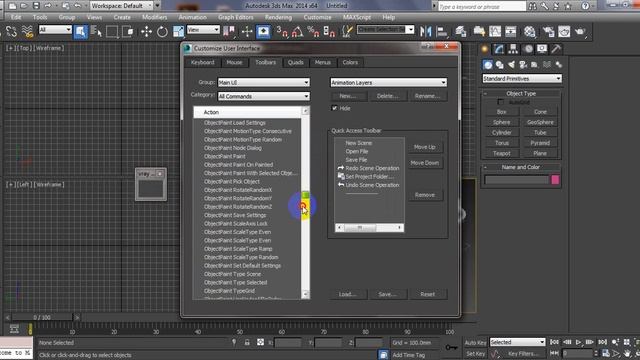The width and height of the screenshot is (640, 360).
Task: Open Render Setup icon
Action: (548, 31)
